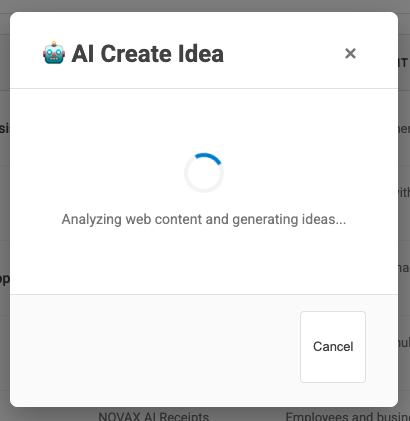Click the truncated "si" text at the left edge
The width and height of the screenshot is (410, 421).
click(x=5, y=128)
